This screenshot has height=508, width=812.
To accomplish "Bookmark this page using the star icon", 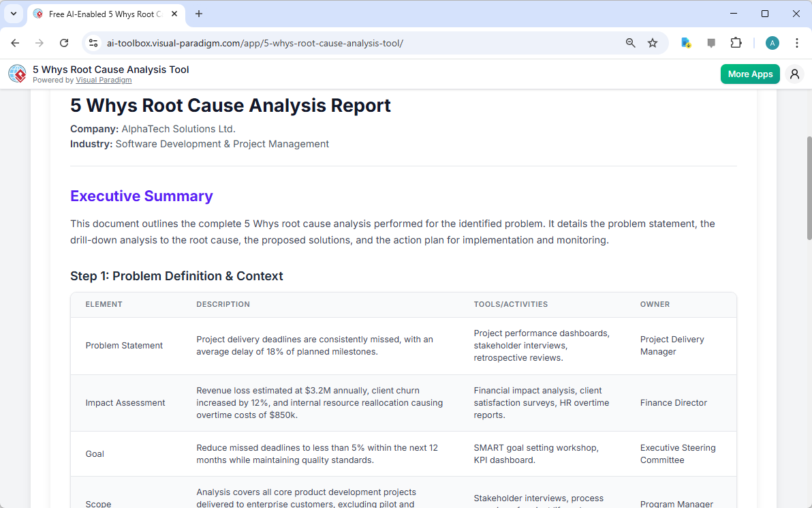I will click(653, 42).
